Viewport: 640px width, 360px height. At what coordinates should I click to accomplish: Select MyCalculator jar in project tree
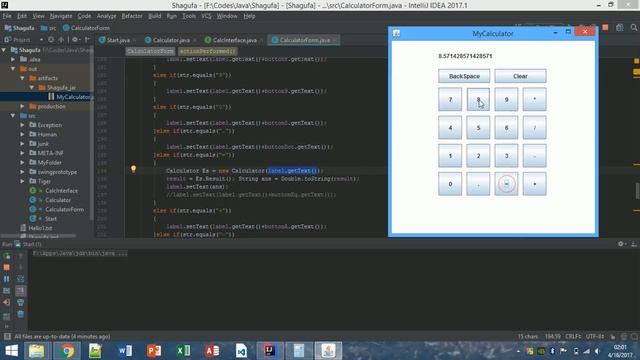point(72,97)
